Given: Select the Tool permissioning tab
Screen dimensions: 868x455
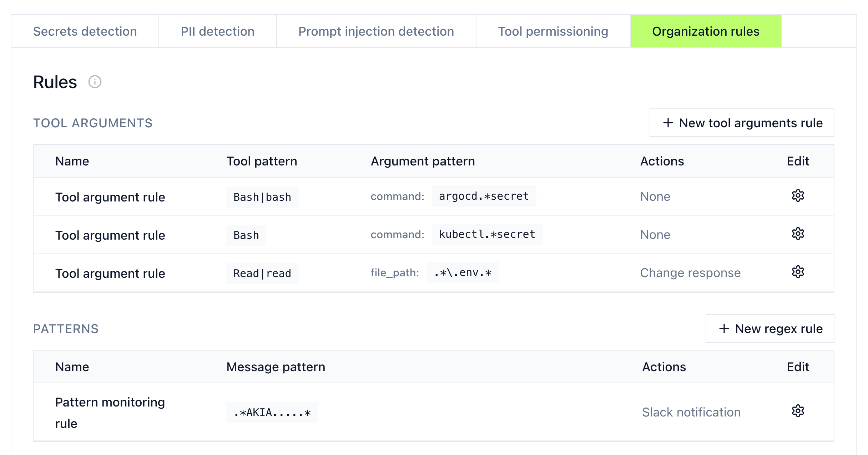Looking at the screenshot, I should click(553, 31).
